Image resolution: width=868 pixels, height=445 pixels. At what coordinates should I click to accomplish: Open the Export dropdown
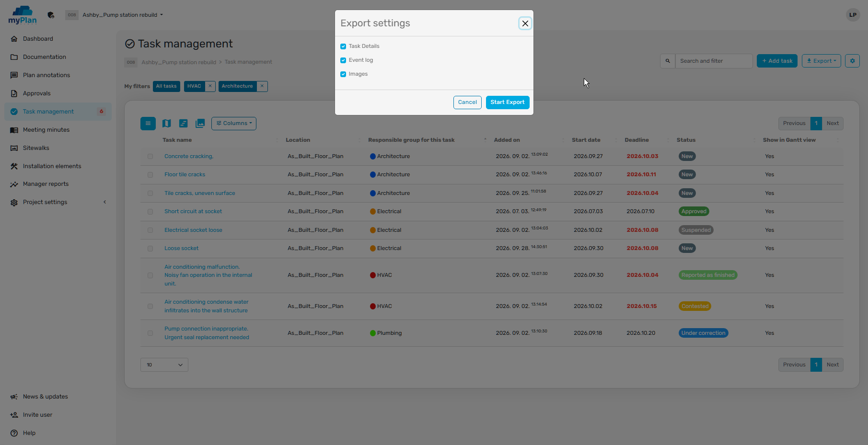point(821,61)
